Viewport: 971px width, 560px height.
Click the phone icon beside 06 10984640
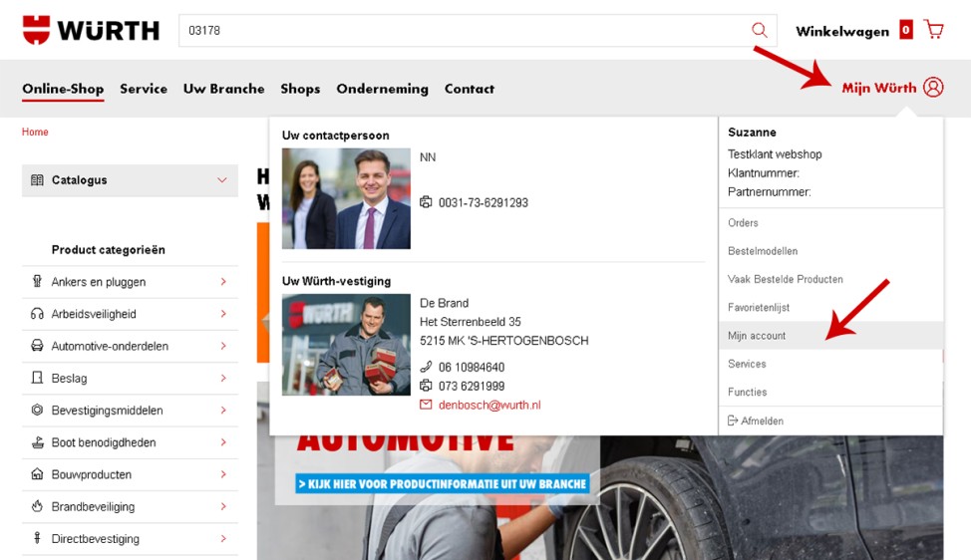(x=426, y=367)
